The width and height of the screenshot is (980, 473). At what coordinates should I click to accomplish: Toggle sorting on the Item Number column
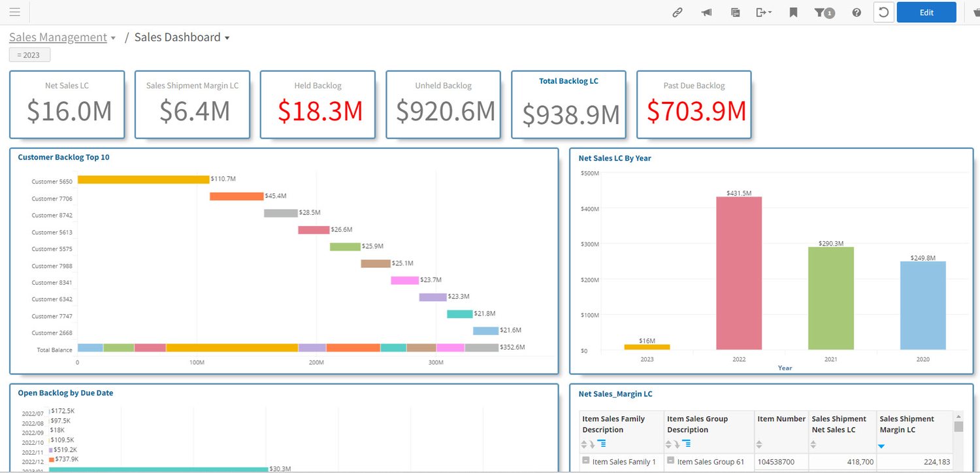pyautogui.click(x=758, y=444)
